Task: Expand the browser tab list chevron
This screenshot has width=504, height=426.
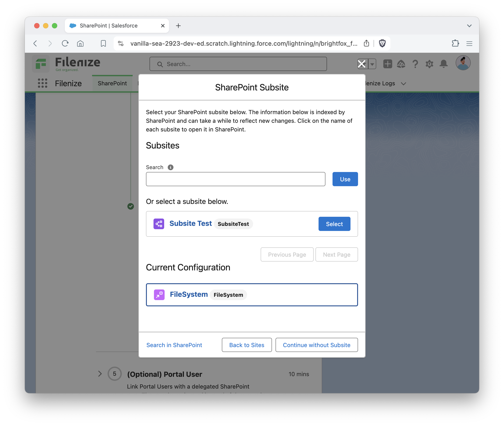Action: [x=469, y=25]
